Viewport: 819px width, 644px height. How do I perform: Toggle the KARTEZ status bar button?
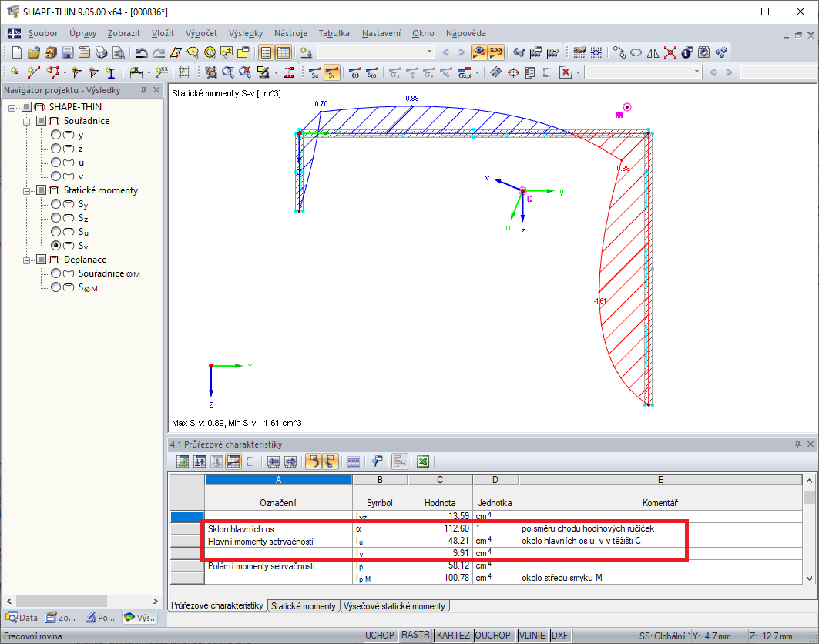click(453, 635)
